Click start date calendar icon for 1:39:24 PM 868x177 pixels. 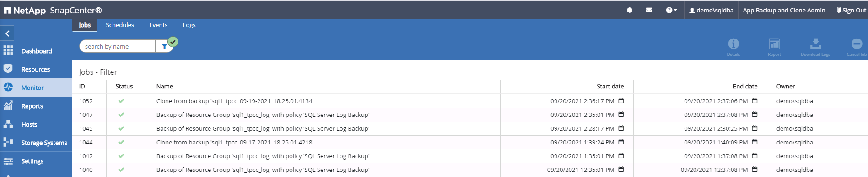621,142
